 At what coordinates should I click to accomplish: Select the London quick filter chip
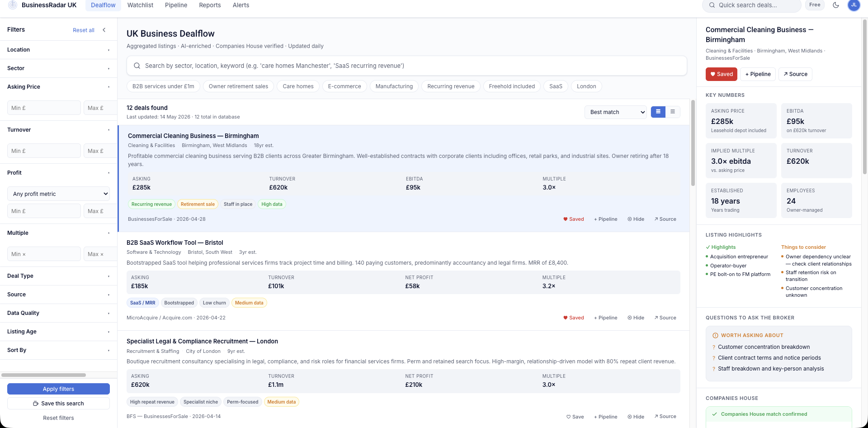click(586, 86)
